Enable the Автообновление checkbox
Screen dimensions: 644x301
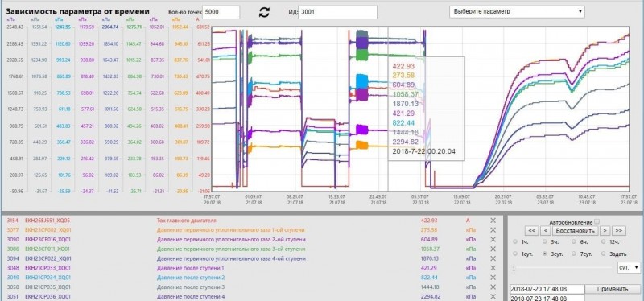pyautogui.click(x=597, y=222)
